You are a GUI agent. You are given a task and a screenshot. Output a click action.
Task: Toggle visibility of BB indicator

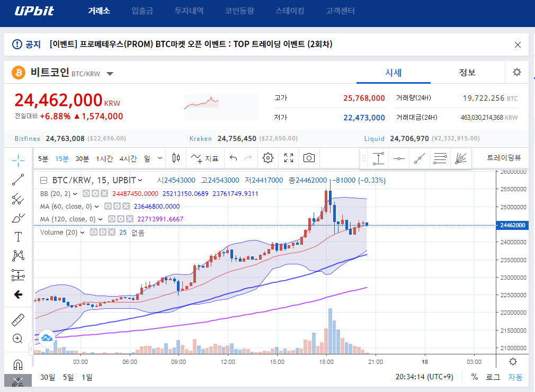click(x=86, y=194)
